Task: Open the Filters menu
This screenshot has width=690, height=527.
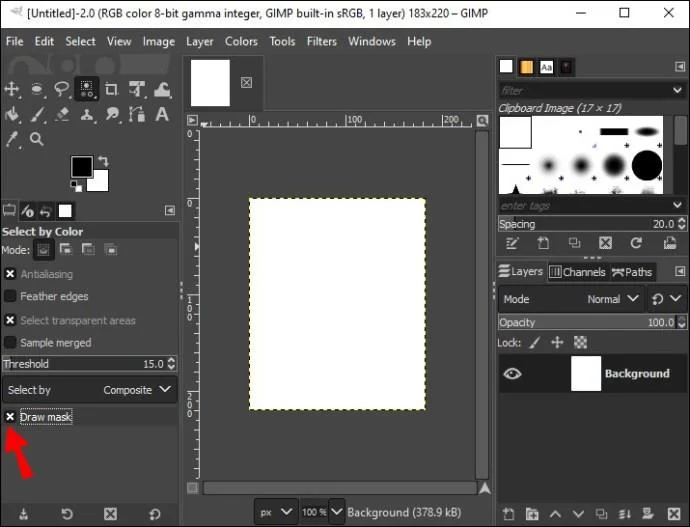Action: point(322,41)
